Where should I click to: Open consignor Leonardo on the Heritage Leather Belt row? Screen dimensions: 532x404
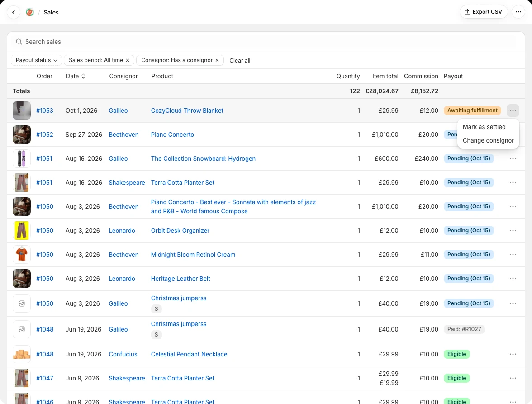(x=122, y=279)
